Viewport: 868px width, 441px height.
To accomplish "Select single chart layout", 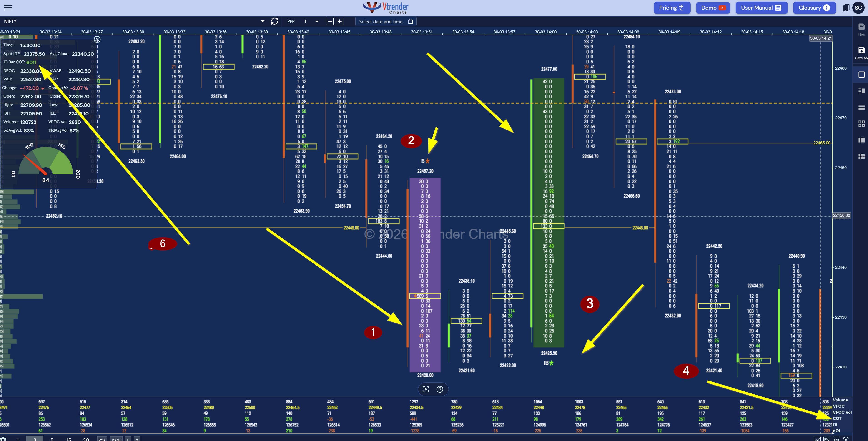I will (861, 75).
